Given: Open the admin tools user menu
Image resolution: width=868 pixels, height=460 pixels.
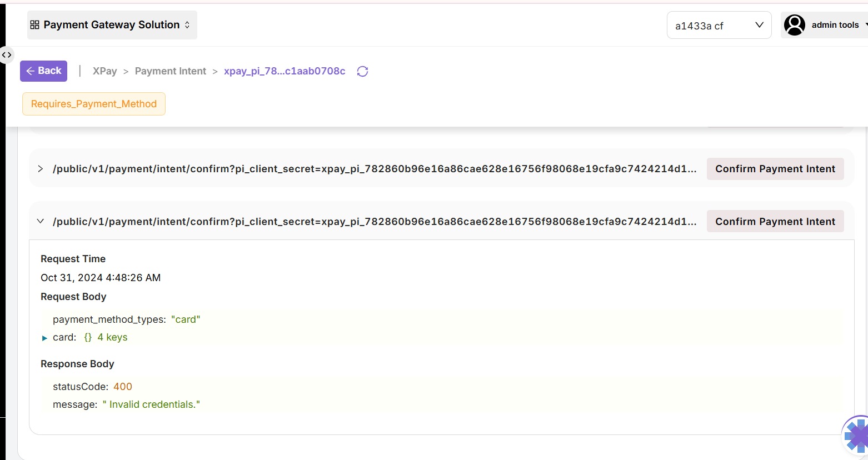Looking at the screenshot, I should pos(835,25).
